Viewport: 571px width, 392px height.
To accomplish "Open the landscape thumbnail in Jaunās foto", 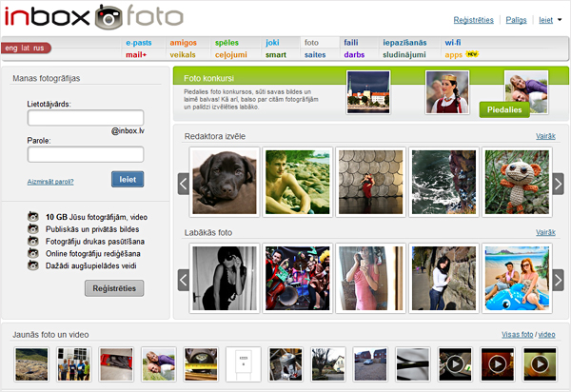I will coord(31,364).
